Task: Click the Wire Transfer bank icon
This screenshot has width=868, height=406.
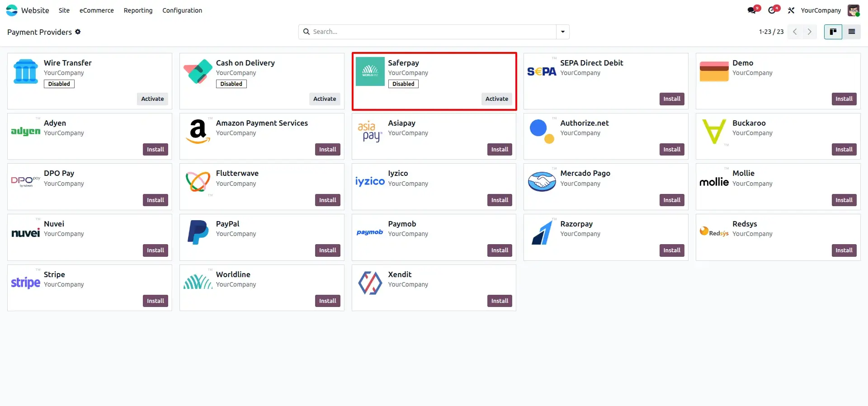Action: pyautogui.click(x=26, y=71)
